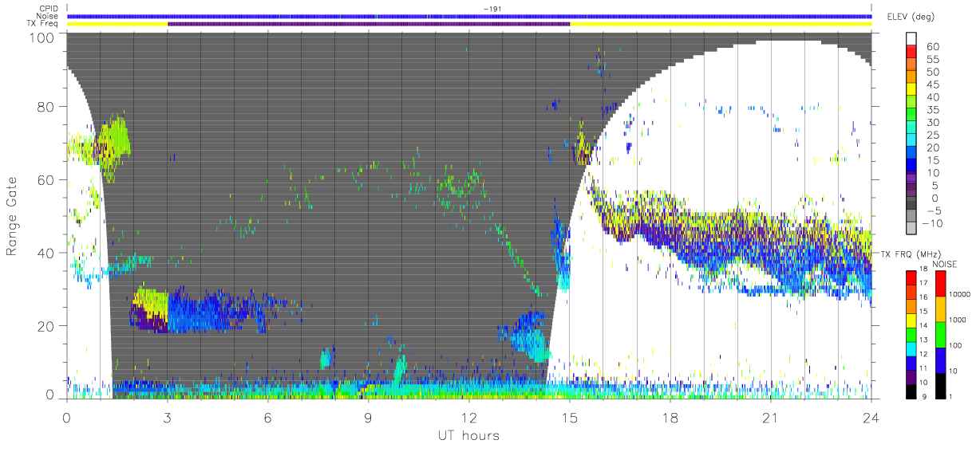Pick the dark gray -5 to 0 ELEV swatch
This screenshot has width=980, height=452.
click(x=912, y=204)
